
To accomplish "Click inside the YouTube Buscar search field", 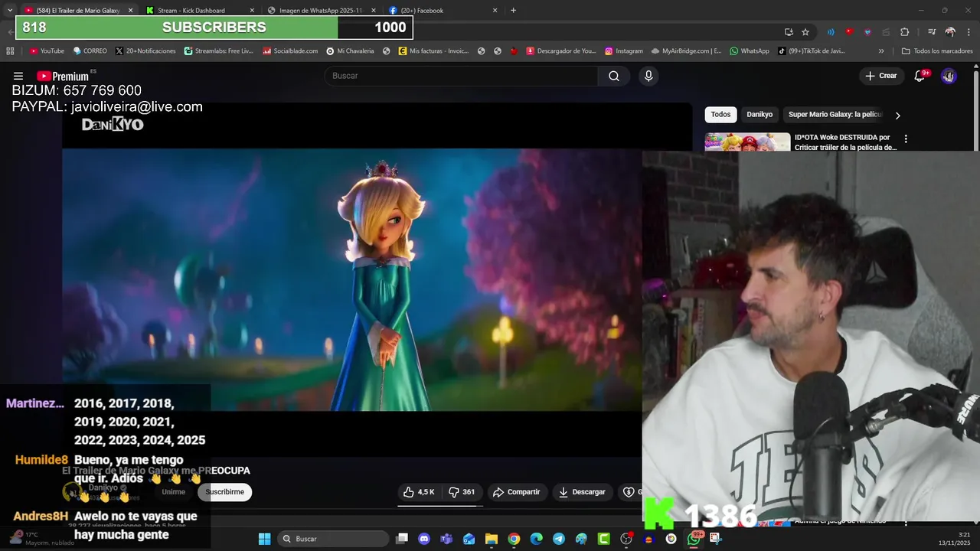I will click(x=461, y=76).
